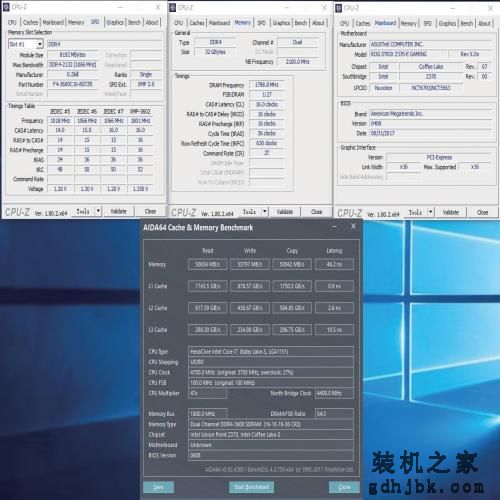Select the L2 Cache Write value field
This screenshot has height=500, width=500.
click(250, 308)
